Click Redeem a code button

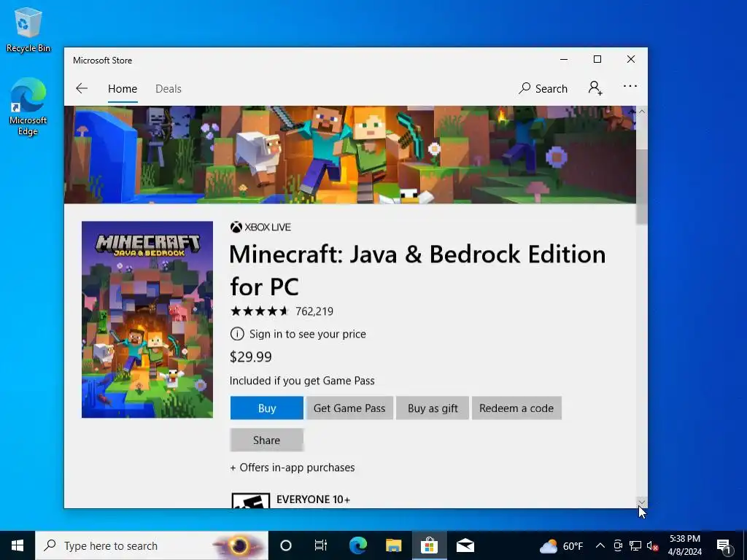pyautogui.click(x=516, y=408)
